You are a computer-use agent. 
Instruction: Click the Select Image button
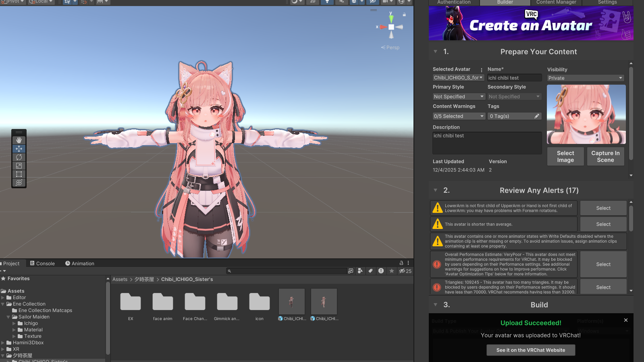(x=565, y=156)
